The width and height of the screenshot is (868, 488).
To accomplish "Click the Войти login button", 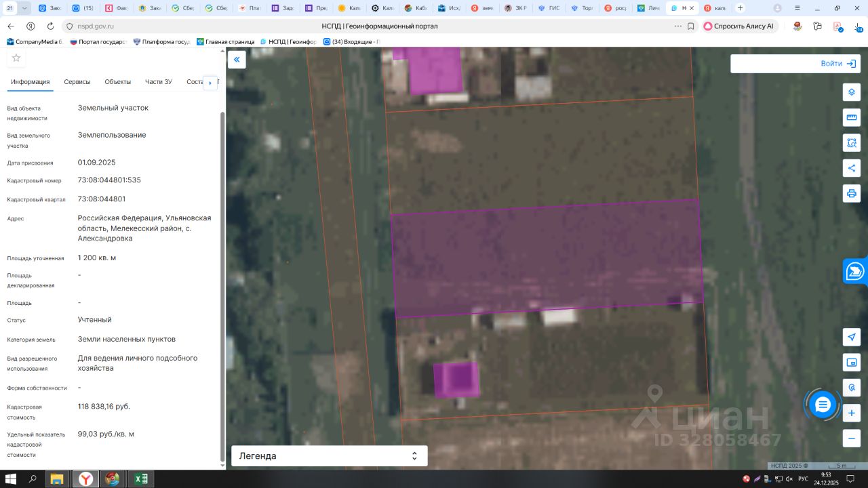I will [x=837, y=64].
